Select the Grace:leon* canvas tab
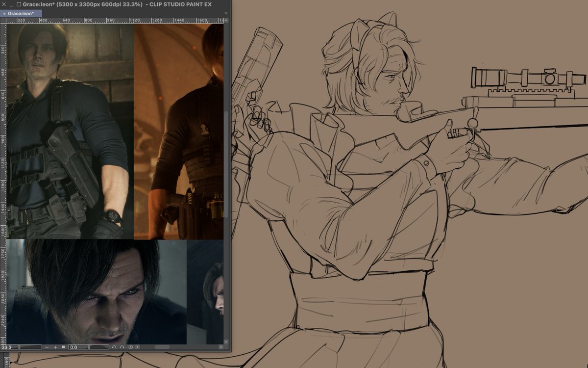The height and width of the screenshot is (368, 588). tap(21, 14)
